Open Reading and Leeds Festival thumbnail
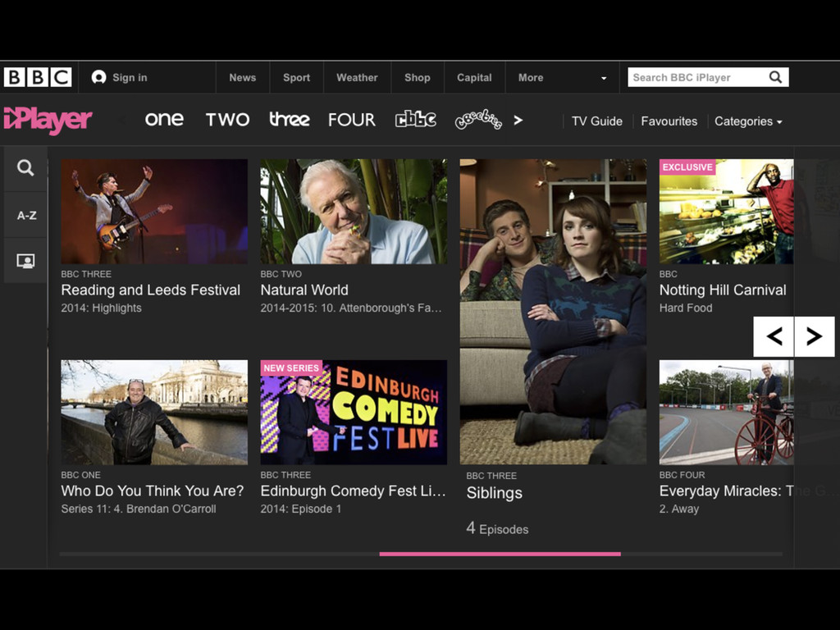The height and width of the screenshot is (630, 840). coord(154,211)
